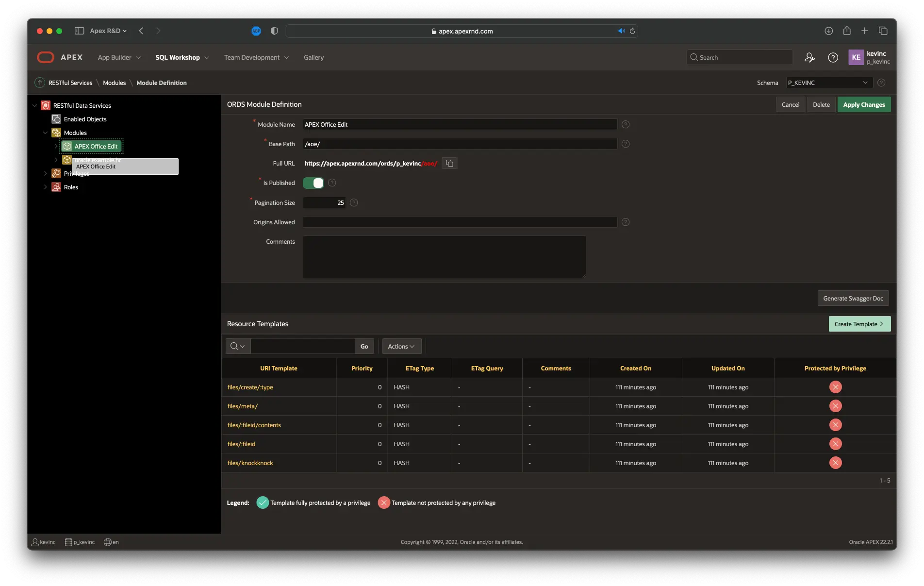
Task: Click the Modules folder icon
Action: click(56, 133)
